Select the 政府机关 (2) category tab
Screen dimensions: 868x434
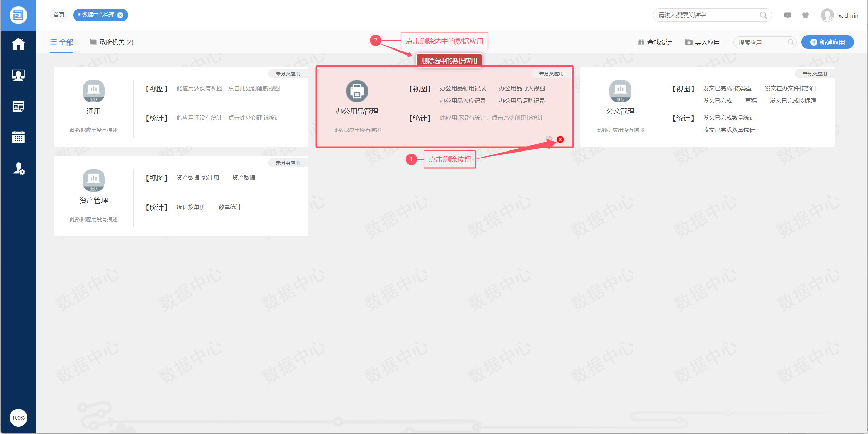(112, 42)
